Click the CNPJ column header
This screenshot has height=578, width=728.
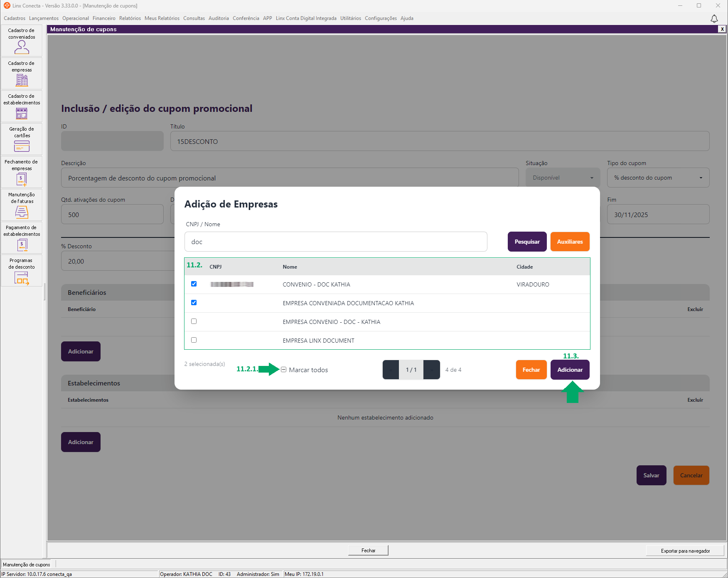pos(215,267)
